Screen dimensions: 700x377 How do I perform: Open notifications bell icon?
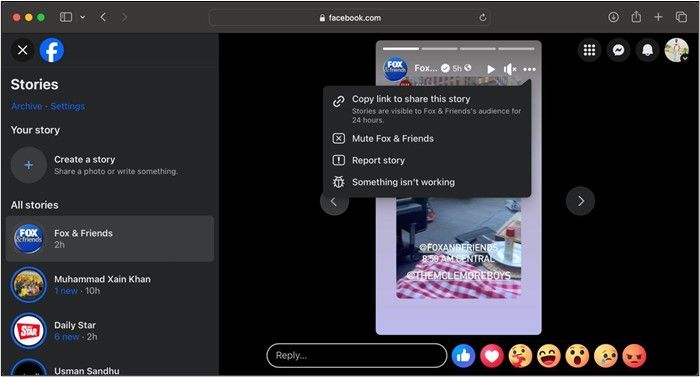click(x=647, y=50)
